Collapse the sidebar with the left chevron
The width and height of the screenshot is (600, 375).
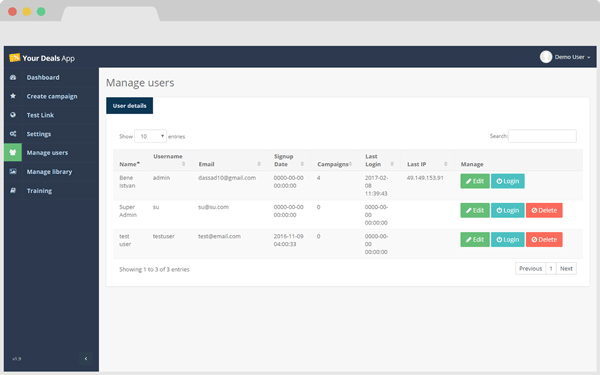tap(86, 359)
